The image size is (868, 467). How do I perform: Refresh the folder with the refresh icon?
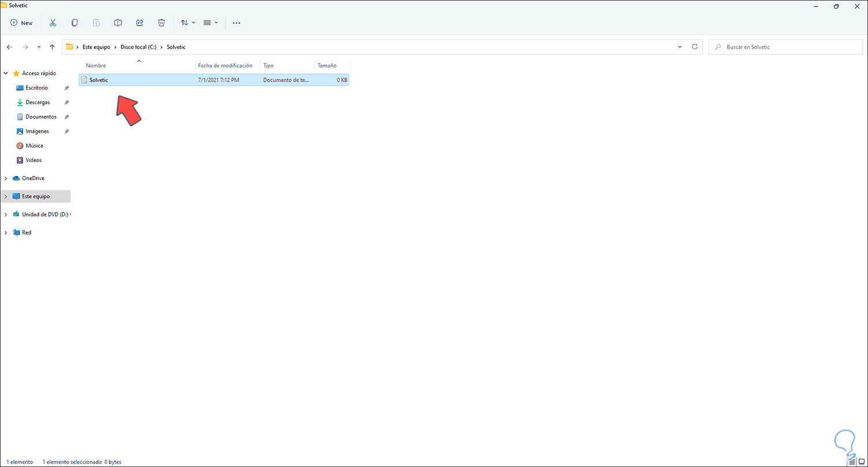pos(695,47)
